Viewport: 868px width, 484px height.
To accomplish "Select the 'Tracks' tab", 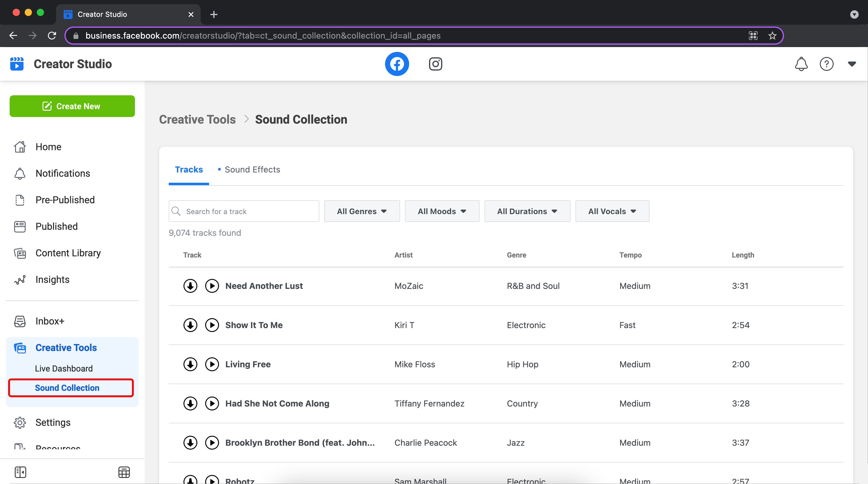I will (x=189, y=169).
